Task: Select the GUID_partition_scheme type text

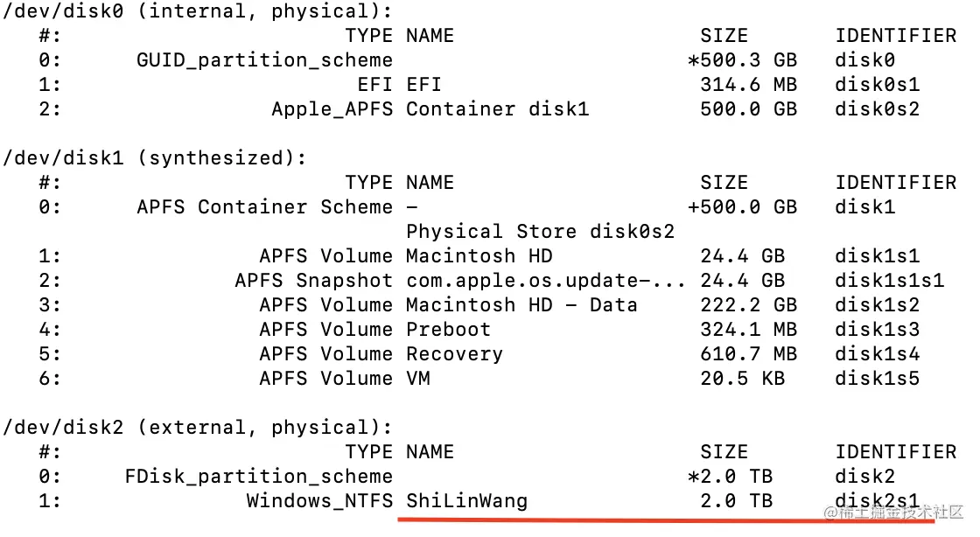Action: (x=264, y=60)
